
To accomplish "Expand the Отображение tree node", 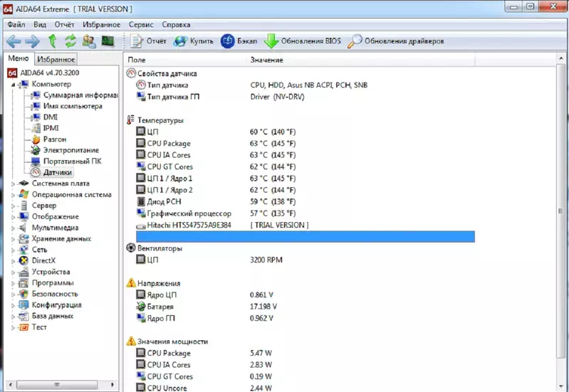I will point(13,217).
